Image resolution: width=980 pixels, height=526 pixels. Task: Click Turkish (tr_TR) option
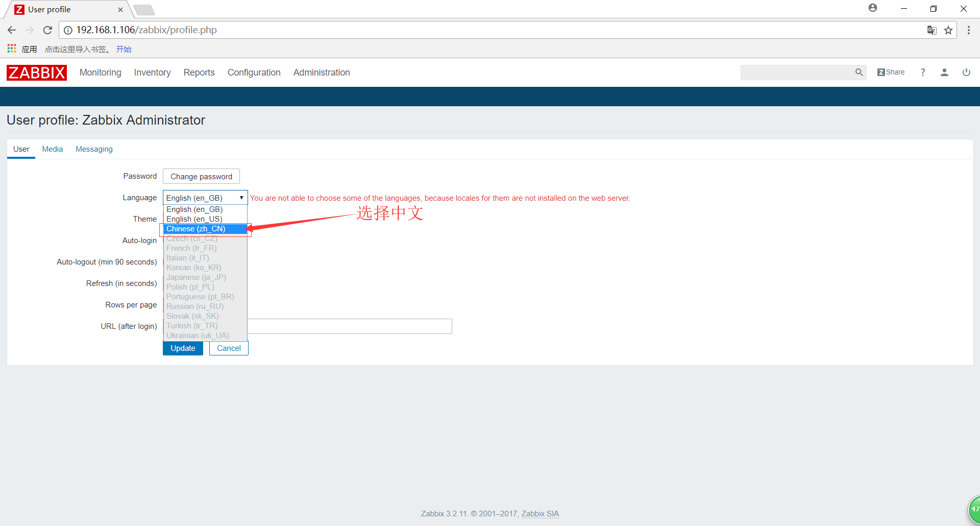coord(205,326)
